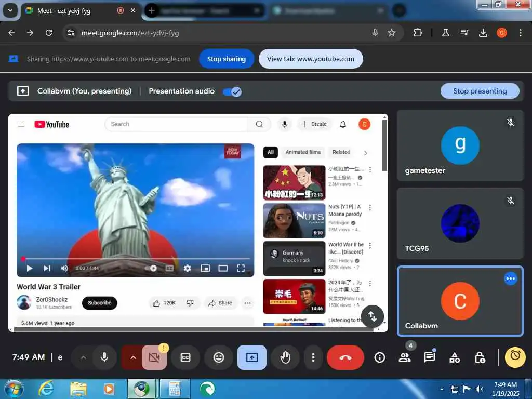Skip to next video in YouTube player
Screen dimensions: 532x399
(x=47, y=269)
